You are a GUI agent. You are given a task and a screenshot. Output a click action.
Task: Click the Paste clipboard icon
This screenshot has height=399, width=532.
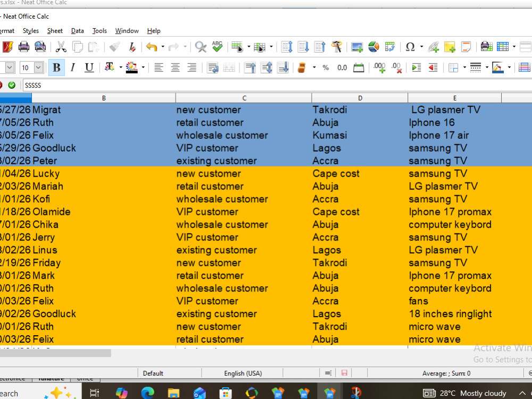94,47
